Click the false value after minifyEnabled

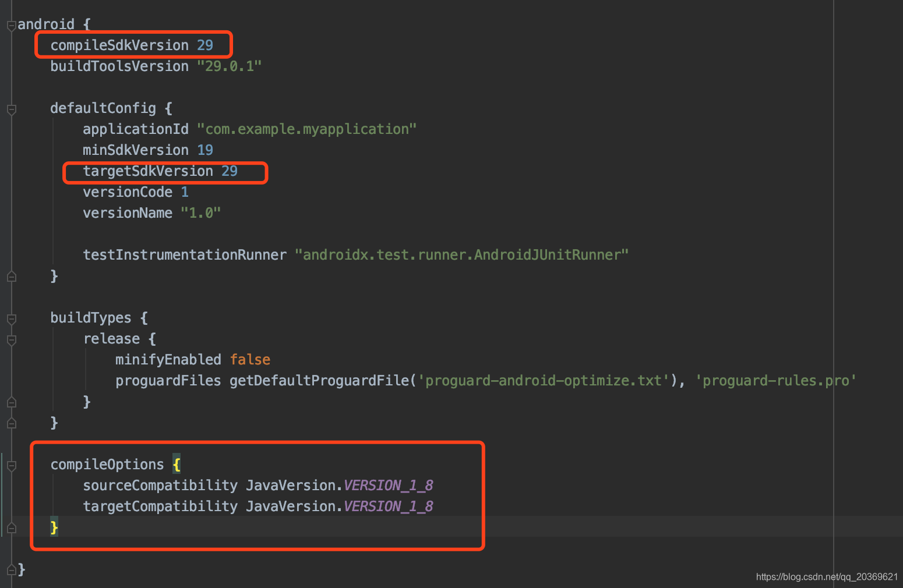click(250, 359)
